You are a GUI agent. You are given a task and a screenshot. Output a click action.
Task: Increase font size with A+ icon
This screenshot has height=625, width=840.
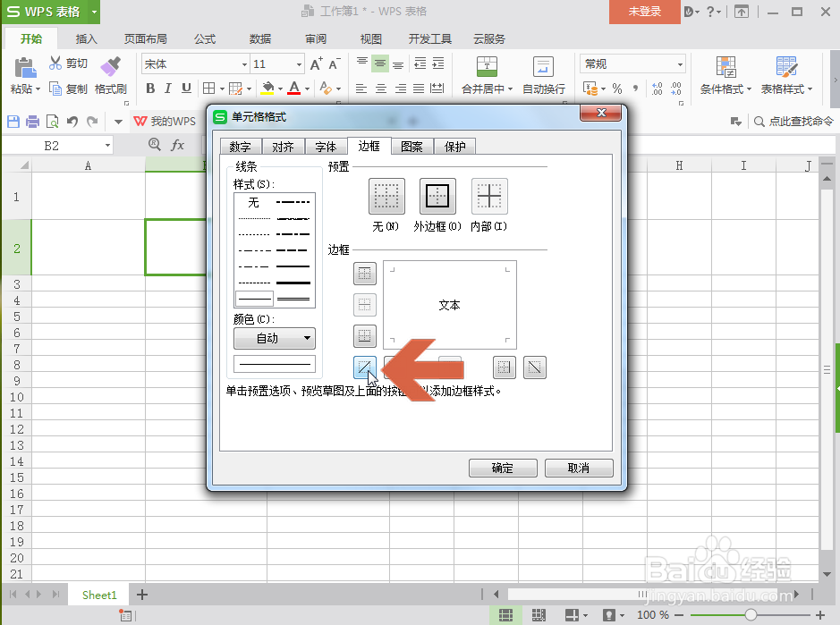pos(317,64)
